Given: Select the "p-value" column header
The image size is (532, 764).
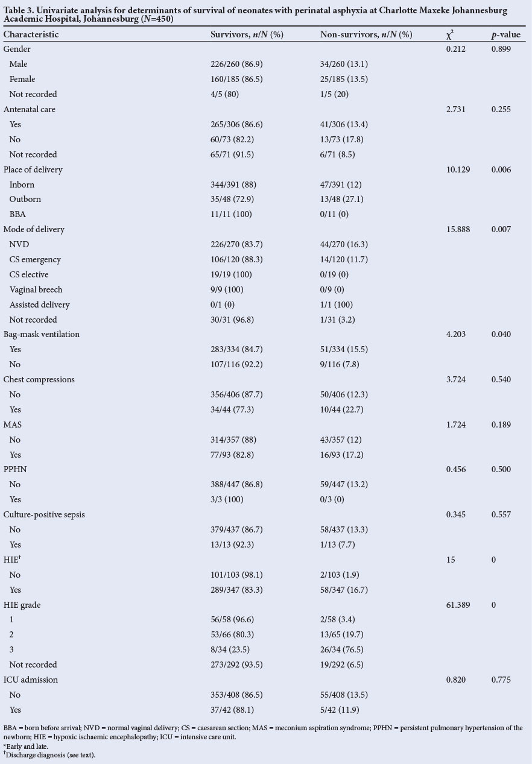Looking at the screenshot, I should [x=505, y=34].
